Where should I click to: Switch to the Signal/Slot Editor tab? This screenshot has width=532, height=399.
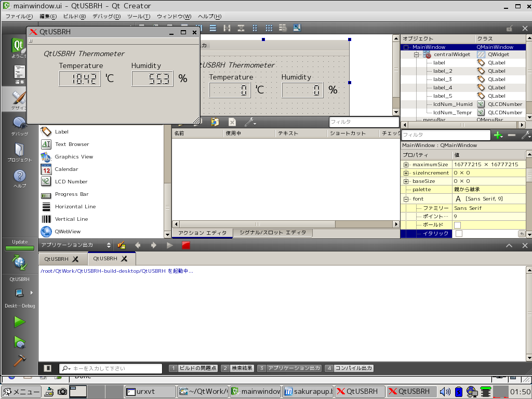point(273,233)
